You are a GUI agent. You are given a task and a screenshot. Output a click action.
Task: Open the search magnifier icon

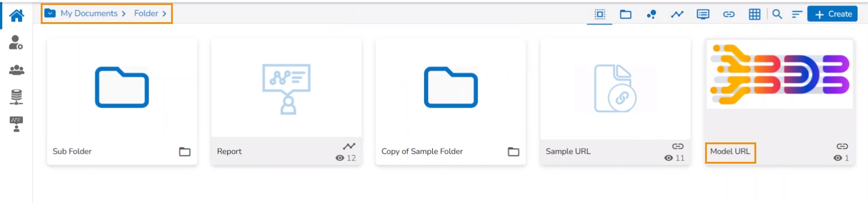[777, 14]
